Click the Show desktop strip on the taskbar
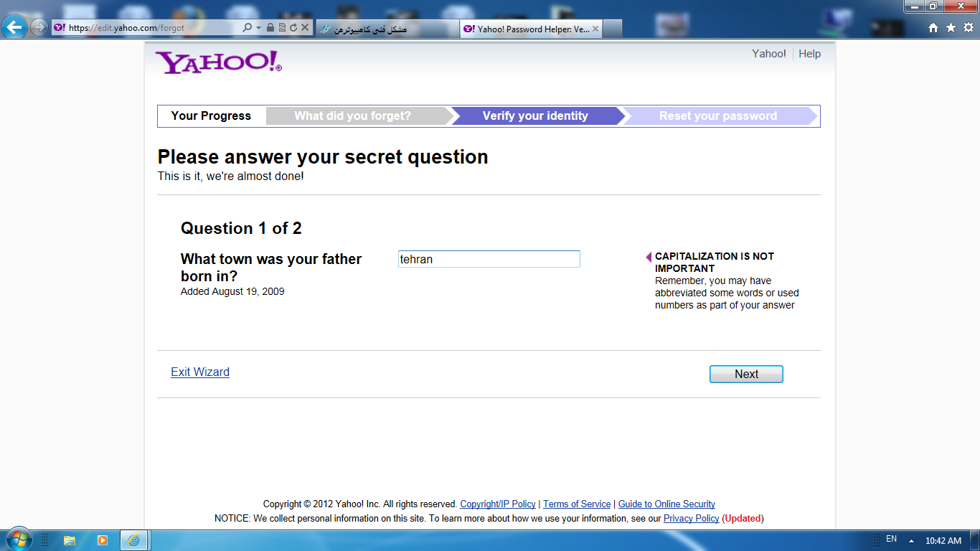This screenshot has height=551, width=980. click(975, 540)
